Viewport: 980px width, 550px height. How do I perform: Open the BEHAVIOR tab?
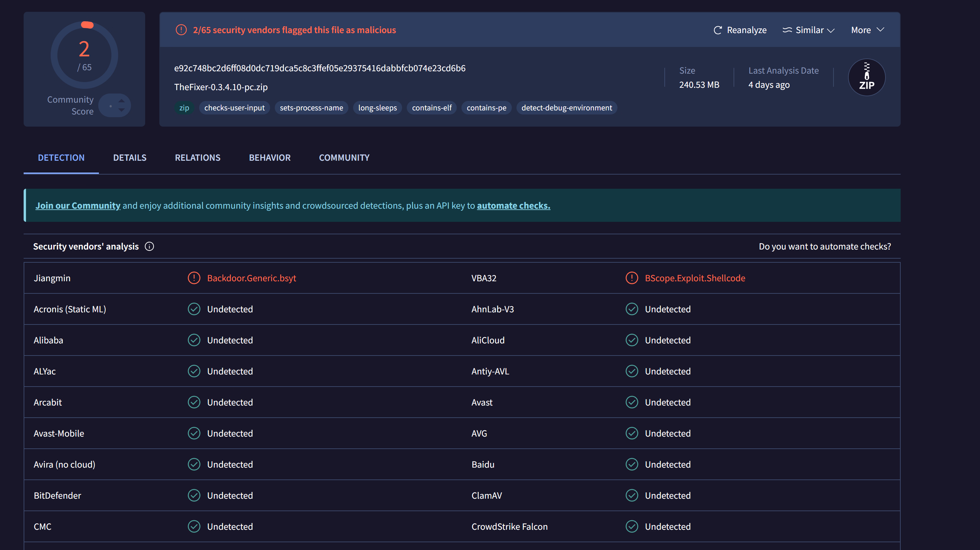click(269, 158)
